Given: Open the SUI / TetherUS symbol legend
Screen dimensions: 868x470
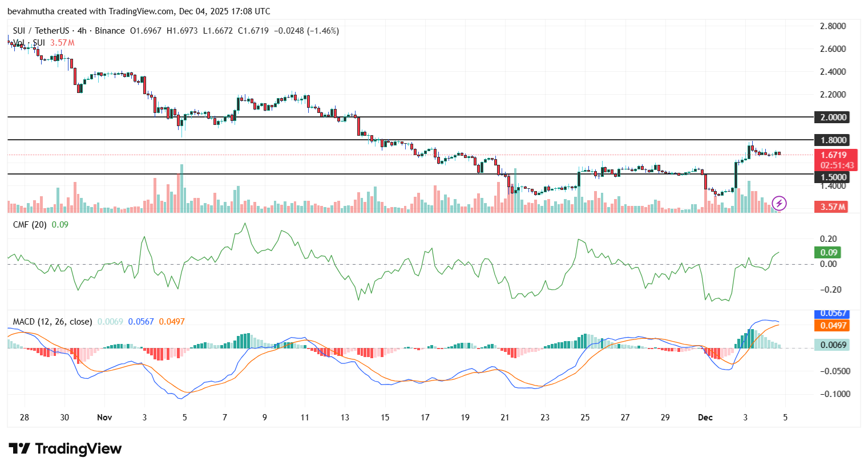Looking at the screenshot, I should [x=41, y=31].
